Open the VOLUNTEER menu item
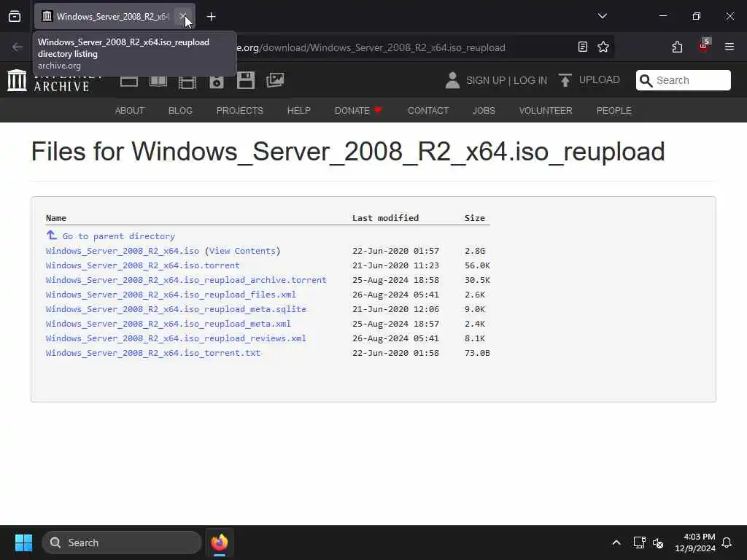The height and width of the screenshot is (560, 747). 546,111
